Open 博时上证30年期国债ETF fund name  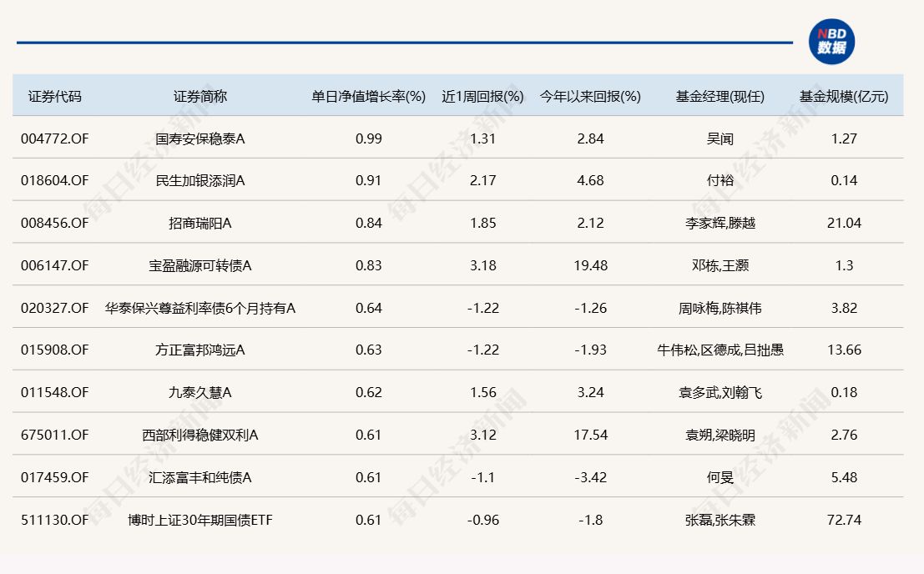click(200, 520)
